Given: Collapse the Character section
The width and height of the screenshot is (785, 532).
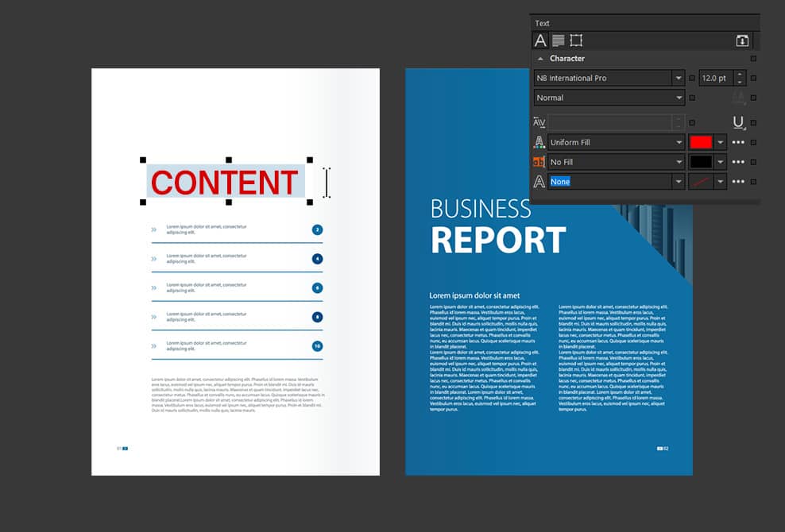Looking at the screenshot, I should click(541, 58).
